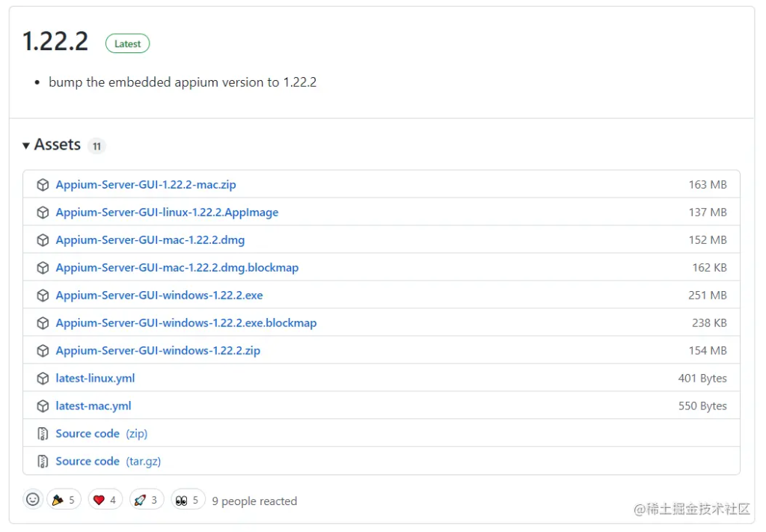Download Source code (zip) archive
The image size is (766, 532).
pos(102,434)
